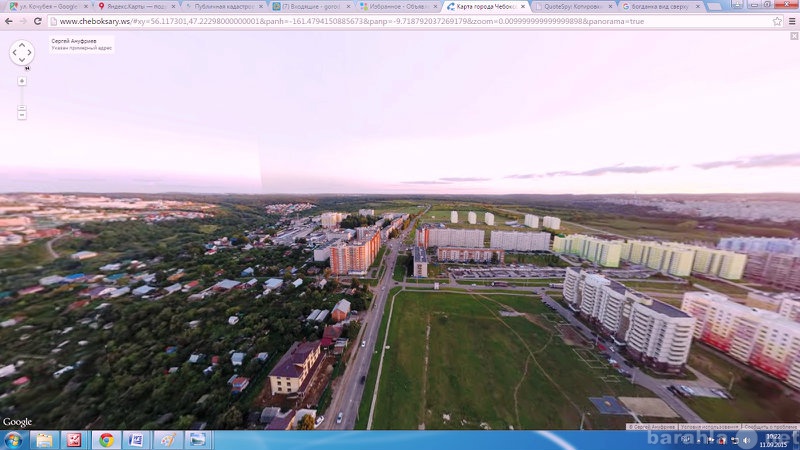This screenshot has width=800, height=450.
Task: Go back with the browser back arrow
Action: pyautogui.click(x=9, y=21)
